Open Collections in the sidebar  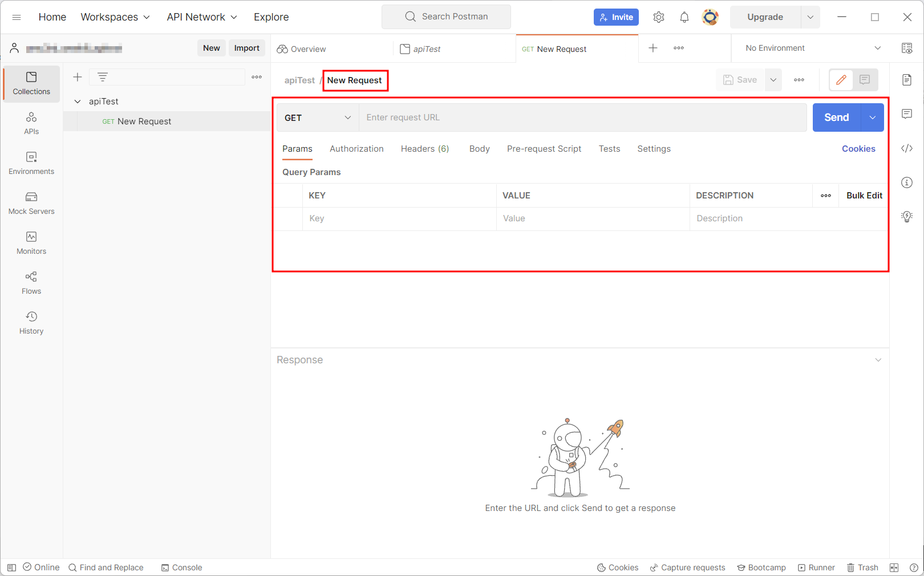click(31, 83)
